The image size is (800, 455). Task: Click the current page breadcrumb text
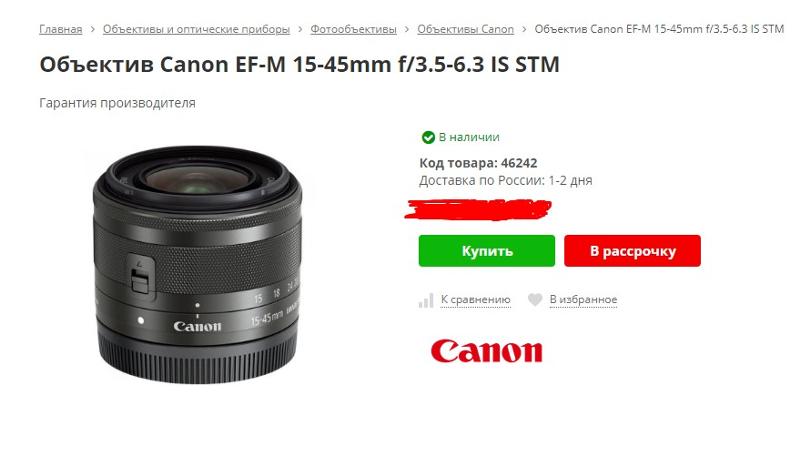point(659,30)
